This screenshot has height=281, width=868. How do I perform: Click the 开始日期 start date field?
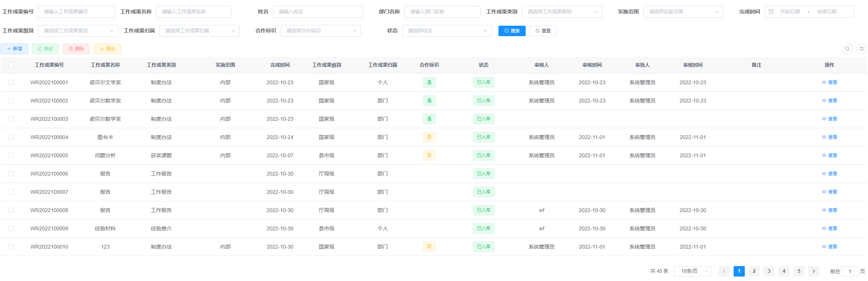790,12
